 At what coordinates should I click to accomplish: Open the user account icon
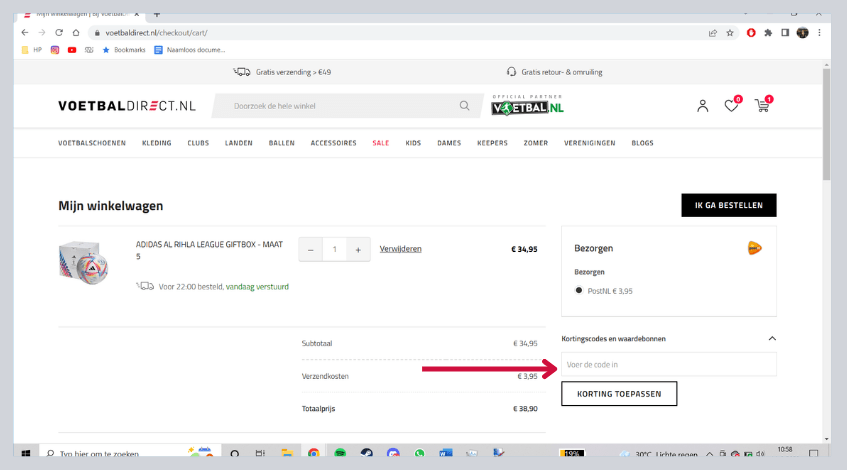click(702, 106)
